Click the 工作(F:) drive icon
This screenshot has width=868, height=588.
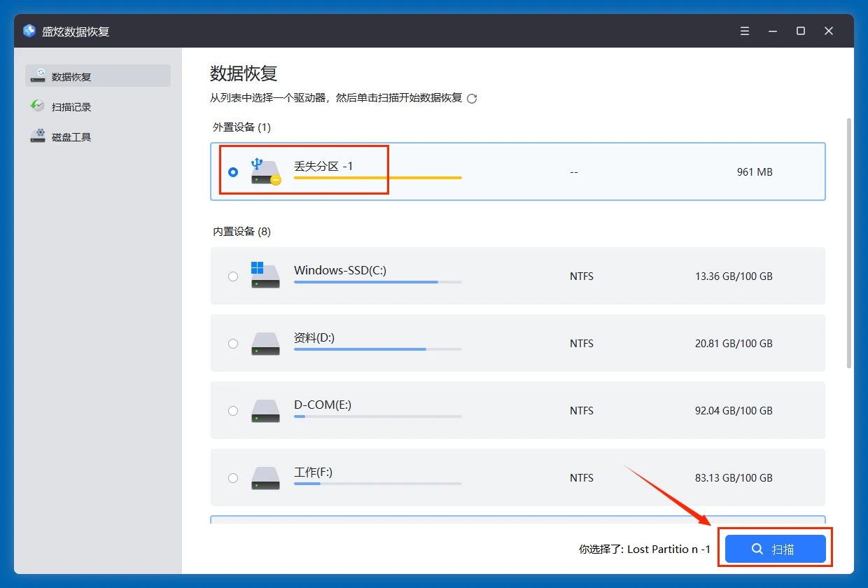[x=265, y=477]
